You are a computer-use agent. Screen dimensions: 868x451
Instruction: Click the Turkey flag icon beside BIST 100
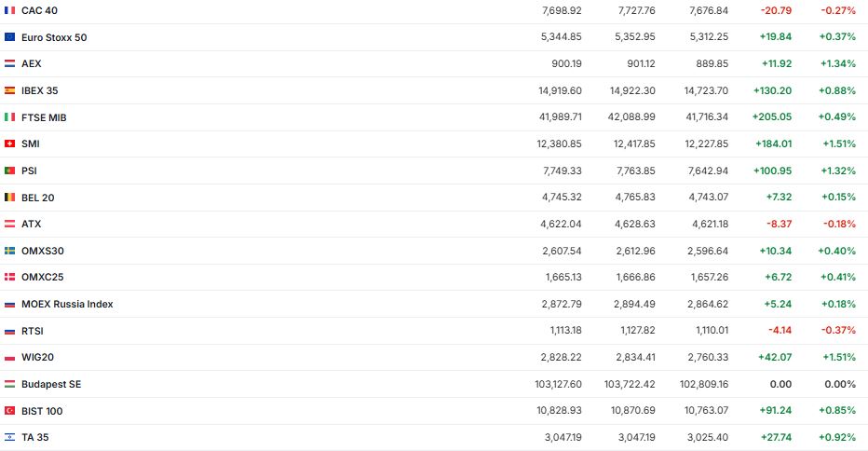9,410
